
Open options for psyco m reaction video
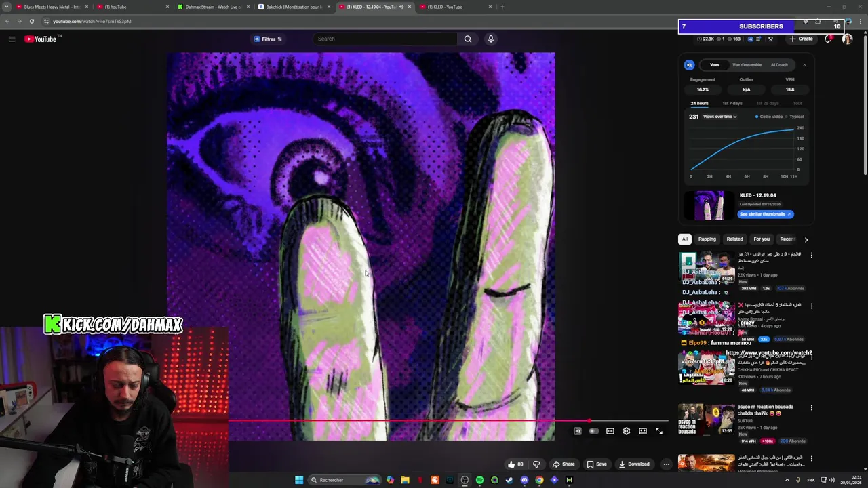click(x=811, y=408)
